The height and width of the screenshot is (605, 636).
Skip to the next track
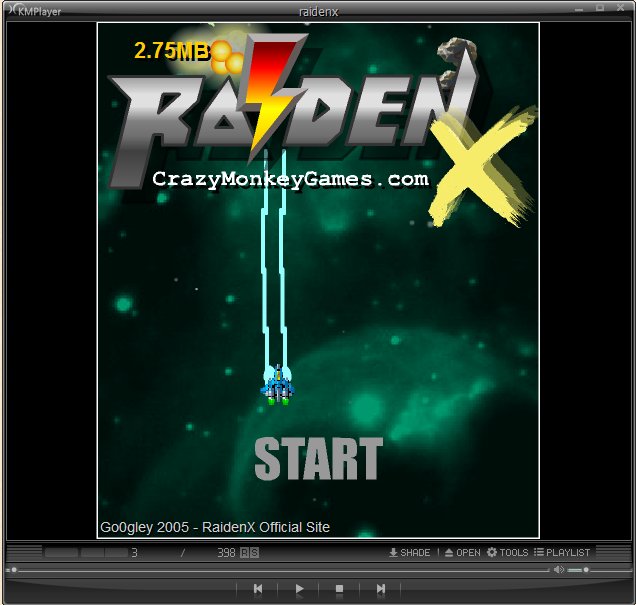click(381, 588)
